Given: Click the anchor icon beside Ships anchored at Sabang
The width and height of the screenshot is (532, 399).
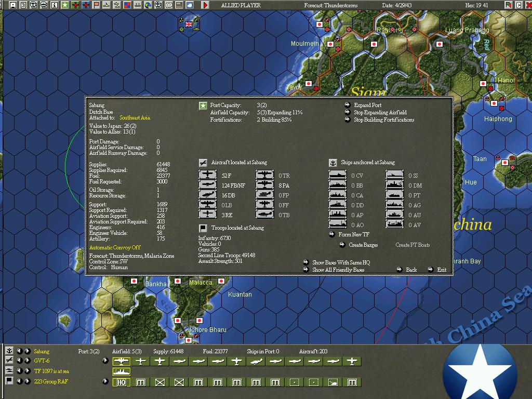Looking at the screenshot, I should tap(333, 163).
